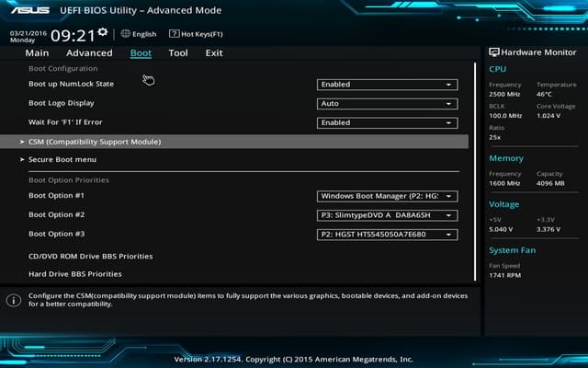Screen dimensions: 588x368
Task: Open the Main tab
Action: 37,53
